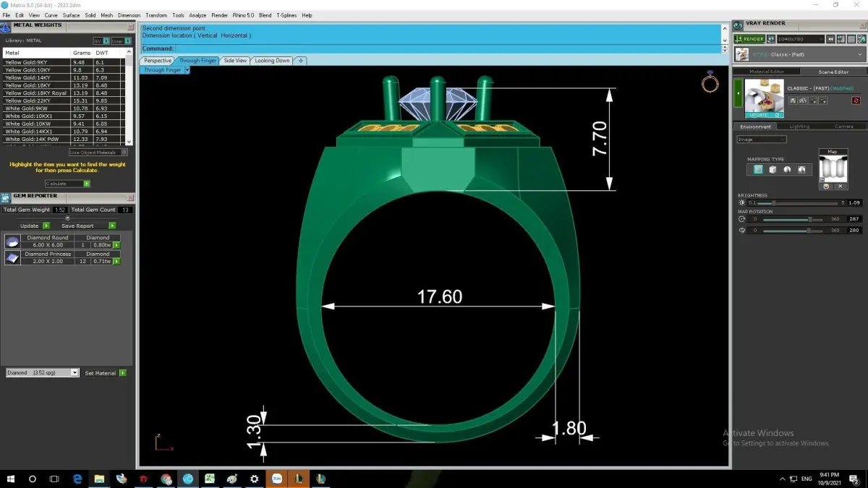Click the green arrow for Diamond Round row
868x488 pixels.
coord(116,245)
